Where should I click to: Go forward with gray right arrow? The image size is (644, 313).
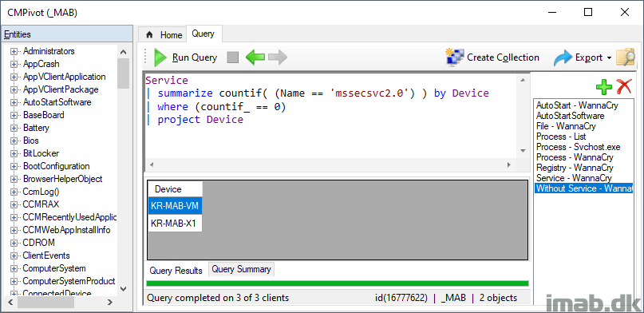(x=277, y=57)
